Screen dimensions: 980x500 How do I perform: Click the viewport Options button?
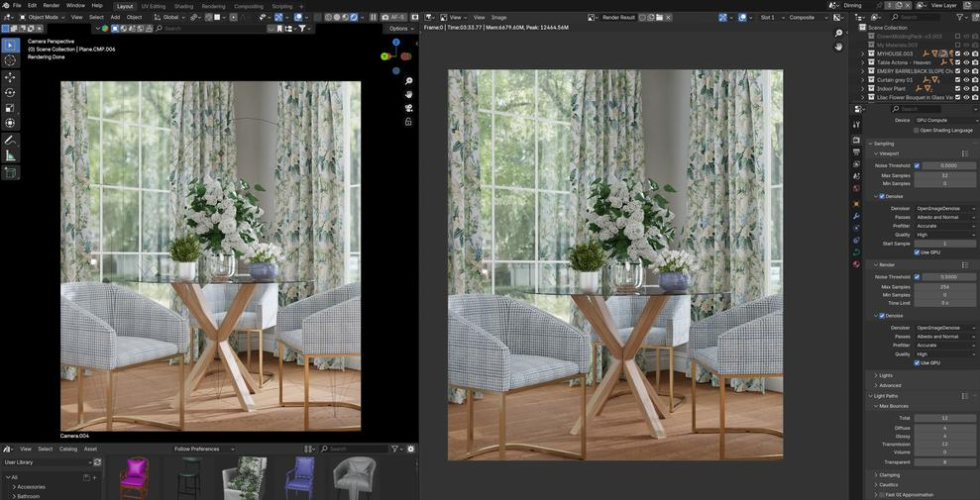pos(400,28)
